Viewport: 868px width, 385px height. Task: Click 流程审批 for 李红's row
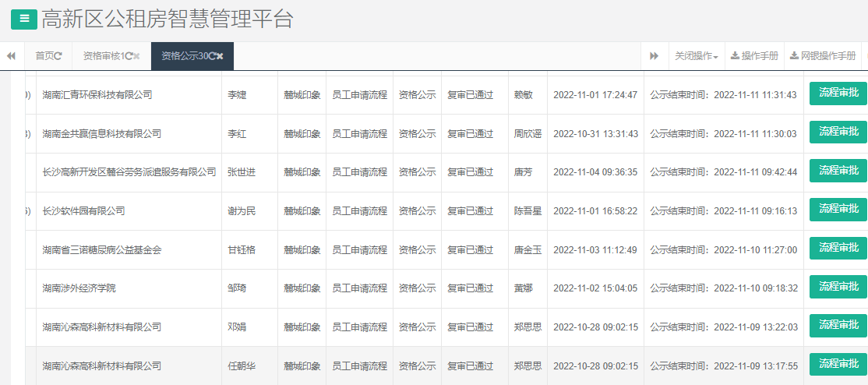point(838,132)
